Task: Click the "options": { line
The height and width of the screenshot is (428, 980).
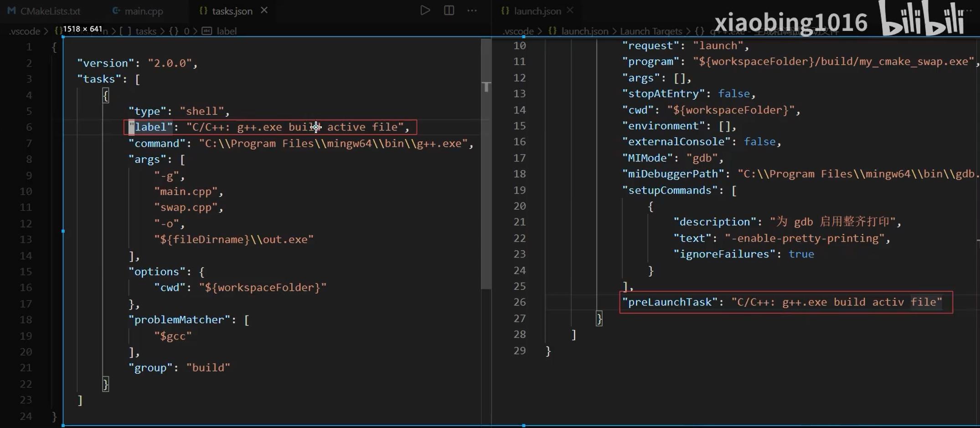Action: (166, 271)
